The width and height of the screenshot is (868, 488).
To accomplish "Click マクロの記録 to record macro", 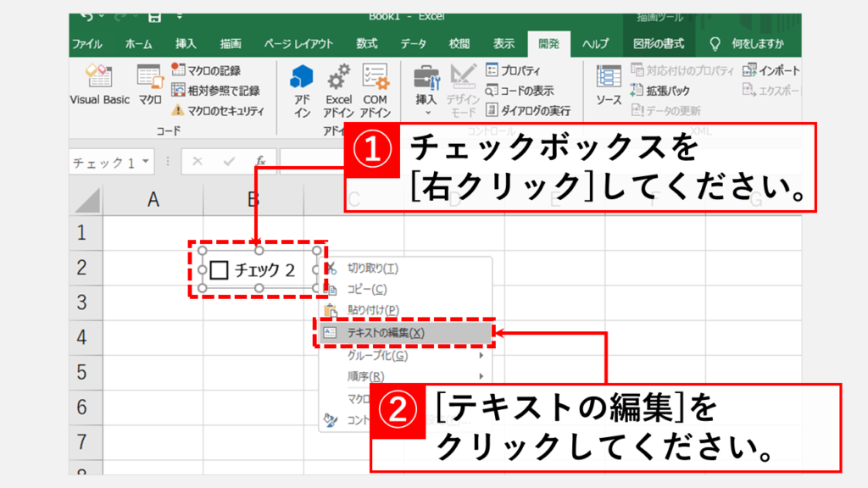I will 206,70.
